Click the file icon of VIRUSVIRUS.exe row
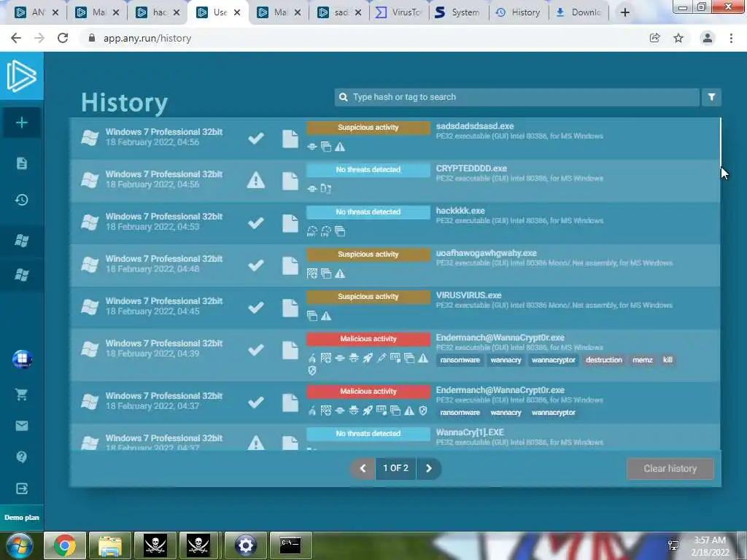The width and height of the screenshot is (747, 560). coord(290,308)
